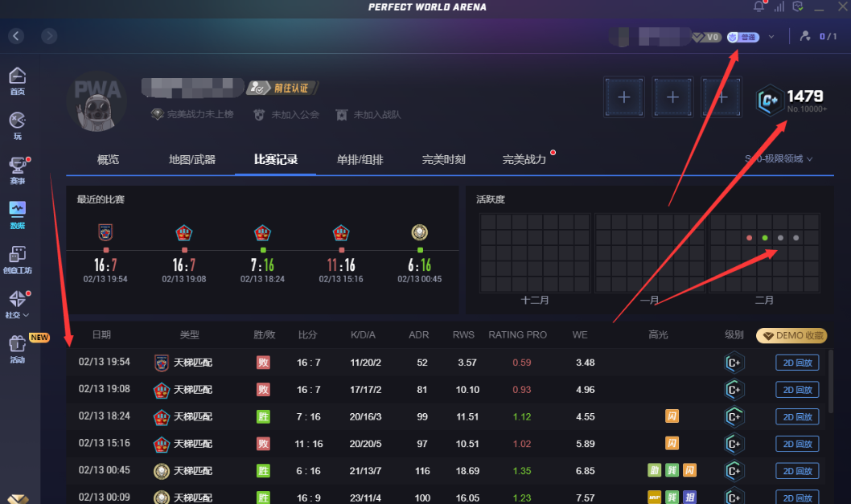Open the 活动 icon with NEW badge

[16, 344]
